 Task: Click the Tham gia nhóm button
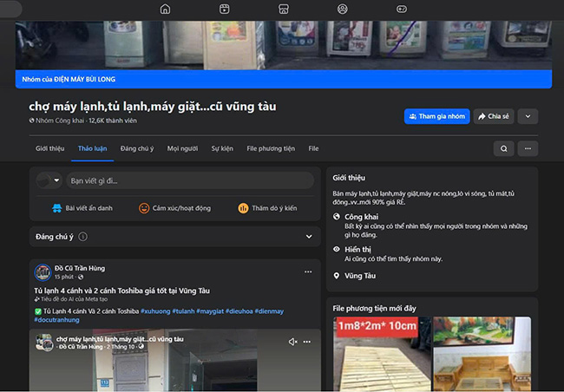[x=437, y=116]
